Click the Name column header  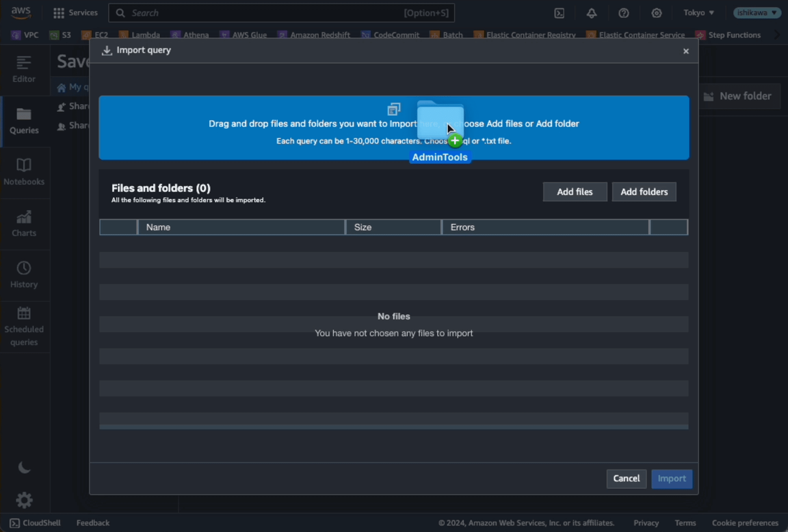pyautogui.click(x=158, y=227)
